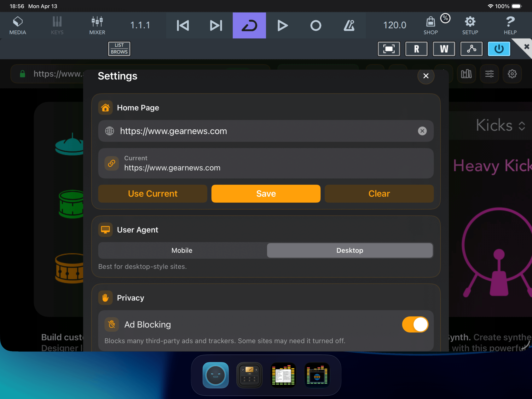Select the teal cymbal drum icon
532x399 pixels.
click(x=70, y=144)
